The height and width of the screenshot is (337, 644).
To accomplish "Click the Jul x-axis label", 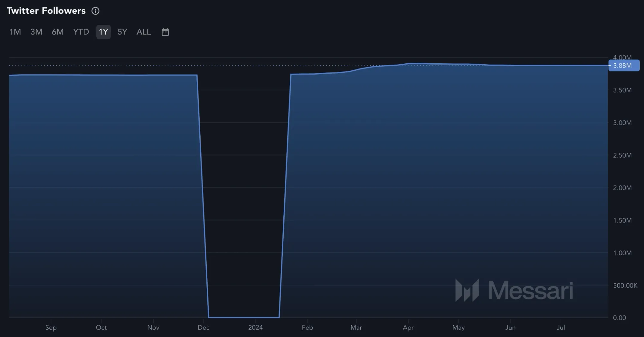I will 561,327.
